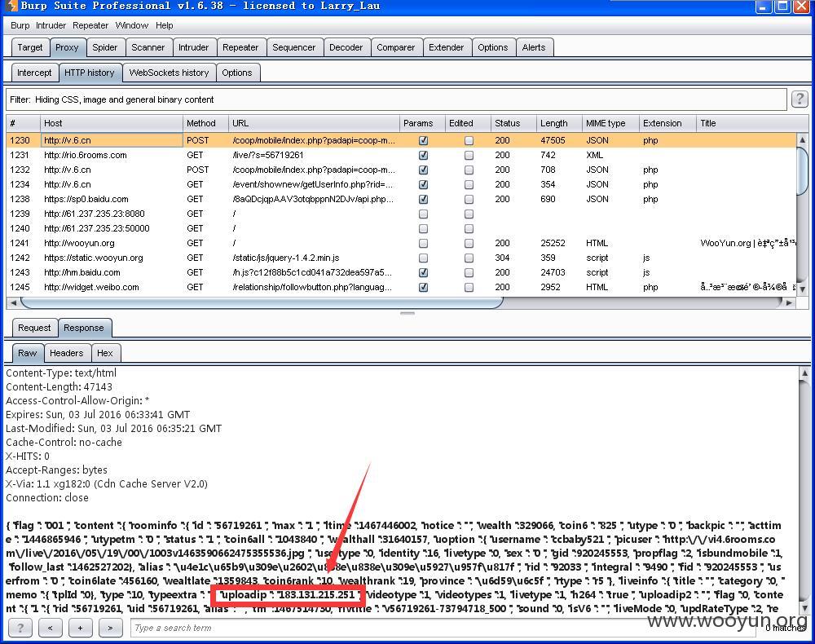815x644 pixels.
Task: Click the pane splitter handle between panels
Action: [407, 313]
